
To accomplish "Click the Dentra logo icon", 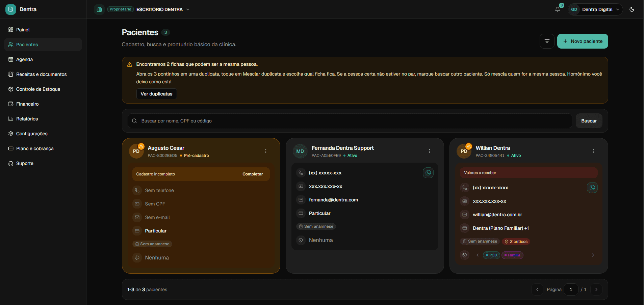I will pos(11,9).
